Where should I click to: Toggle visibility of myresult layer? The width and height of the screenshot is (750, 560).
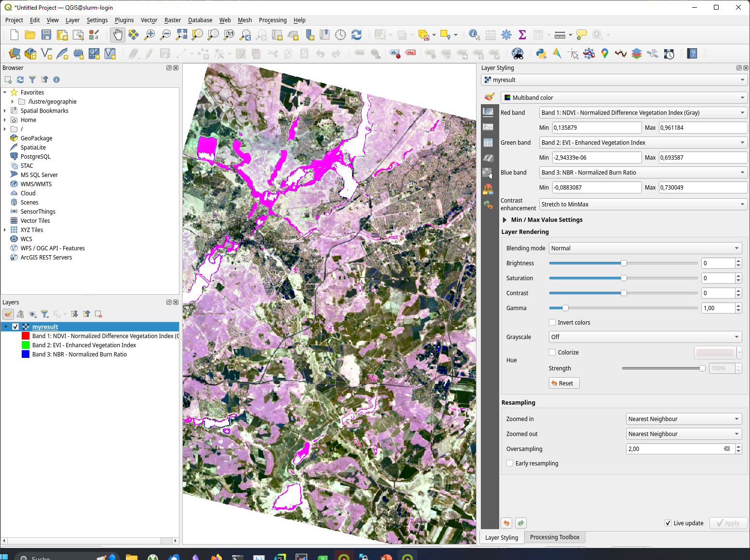tap(15, 327)
